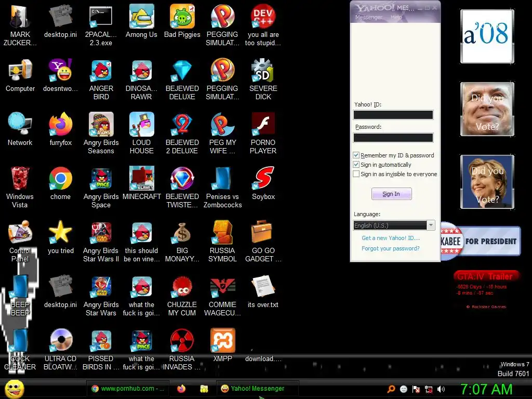Open the volume speaker tray icon
The image size is (532, 399).
coord(441,389)
